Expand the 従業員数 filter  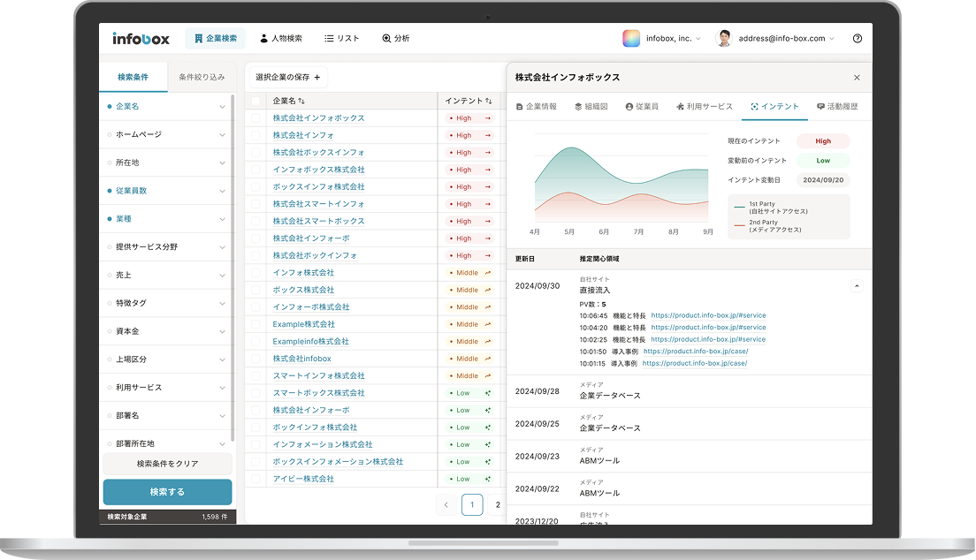pos(222,191)
